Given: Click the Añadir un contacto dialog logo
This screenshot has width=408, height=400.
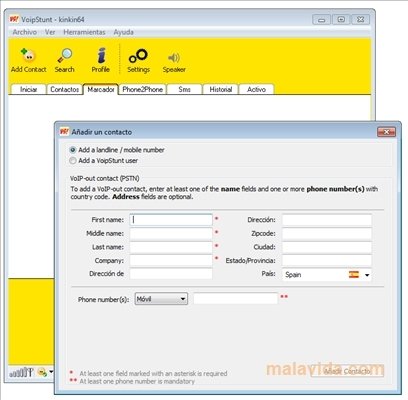Looking at the screenshot, I should (64, 132).
